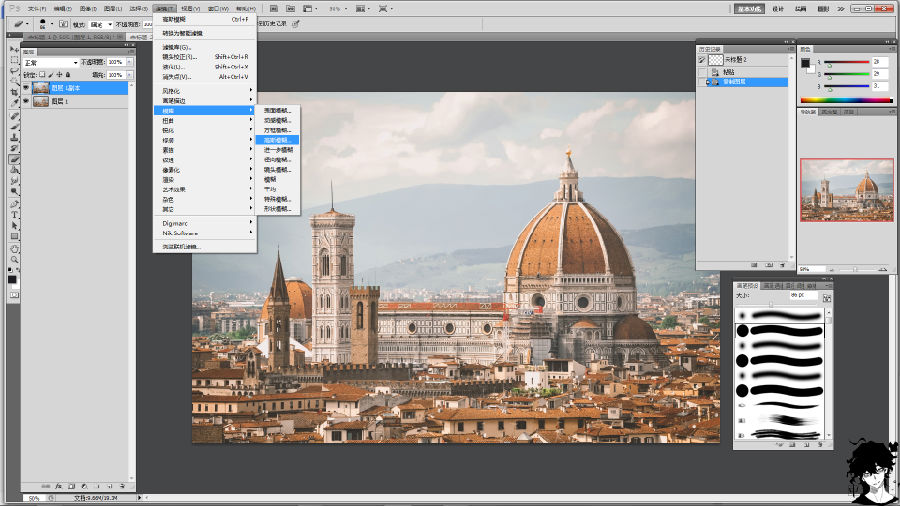Expand the layer opacity (不透明度) dropdown arrow

127,62
